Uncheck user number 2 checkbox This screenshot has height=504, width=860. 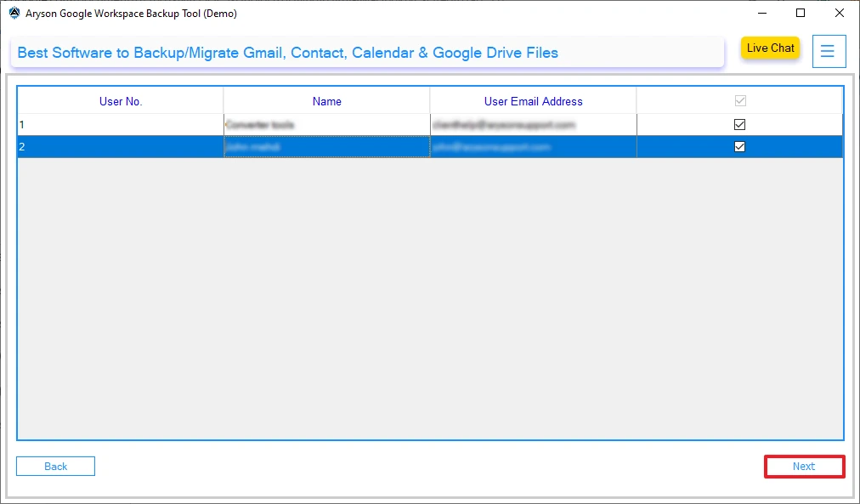click(739, 146)
